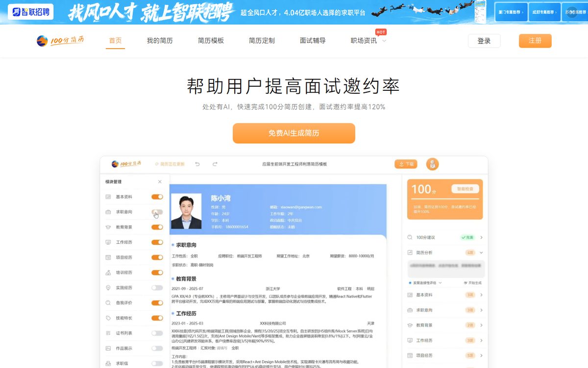Click 项目经历 icon in right analysis list

tap(410, 355)
